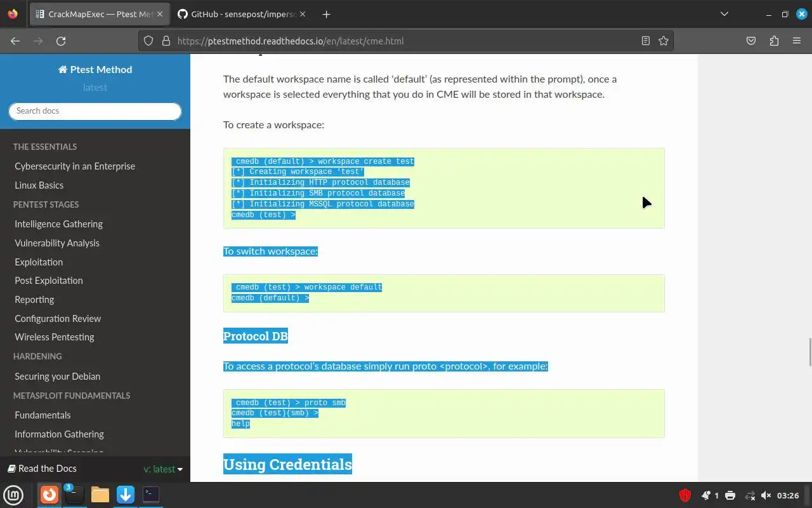Viewport: 812px width, 508px height.
Task: Click THE ESSENTIALS sidebar caption
Action: click(45, 147)
